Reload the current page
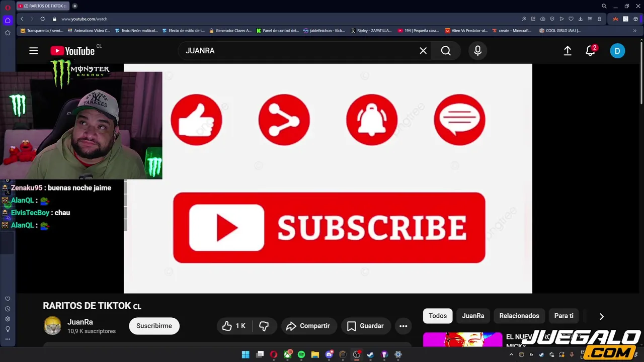 click(x=42, y=19)
